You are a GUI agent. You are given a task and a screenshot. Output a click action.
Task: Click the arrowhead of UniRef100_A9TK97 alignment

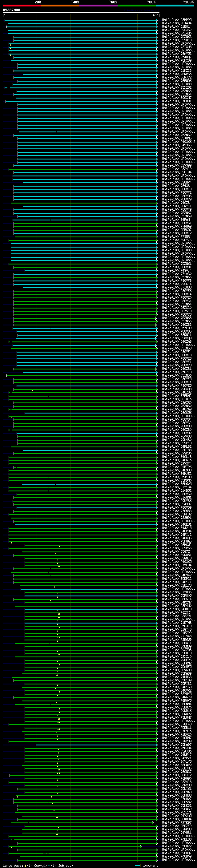pos(153,823)
